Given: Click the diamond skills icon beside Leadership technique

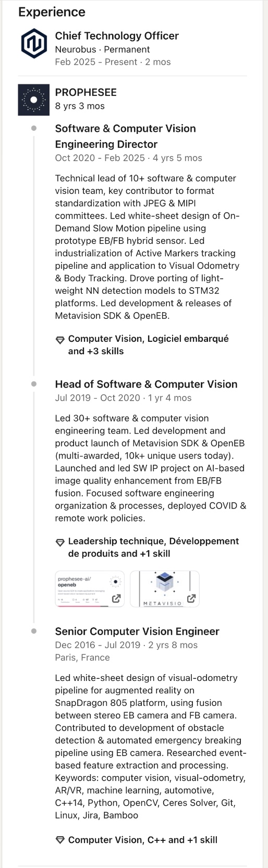Looking at the screenshot, I should point(60,542).
